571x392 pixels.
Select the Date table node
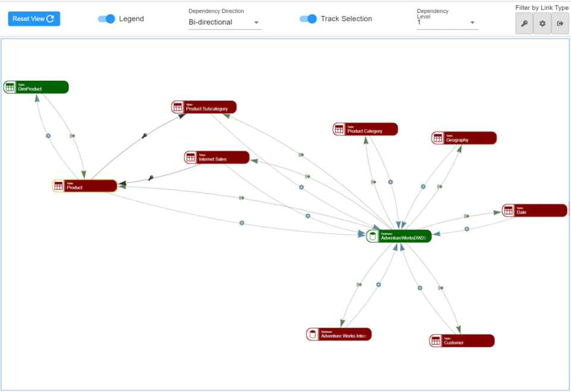535,211
